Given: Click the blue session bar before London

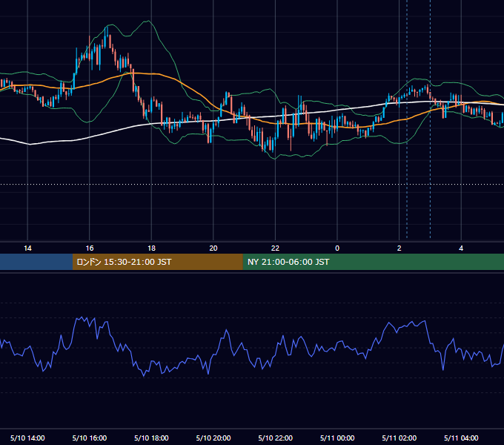Looking at the screenshot, I should click(x=36, y=262).
